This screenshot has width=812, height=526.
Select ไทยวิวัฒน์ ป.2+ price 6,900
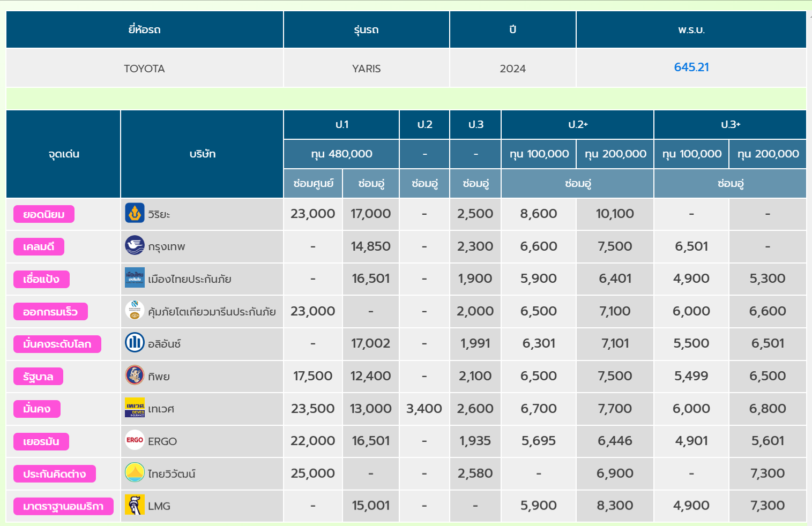pos(615,474)
